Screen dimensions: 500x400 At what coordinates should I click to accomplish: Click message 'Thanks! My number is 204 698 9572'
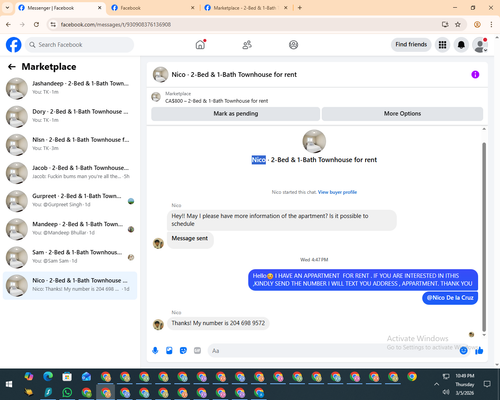click(x=218, y=323)
